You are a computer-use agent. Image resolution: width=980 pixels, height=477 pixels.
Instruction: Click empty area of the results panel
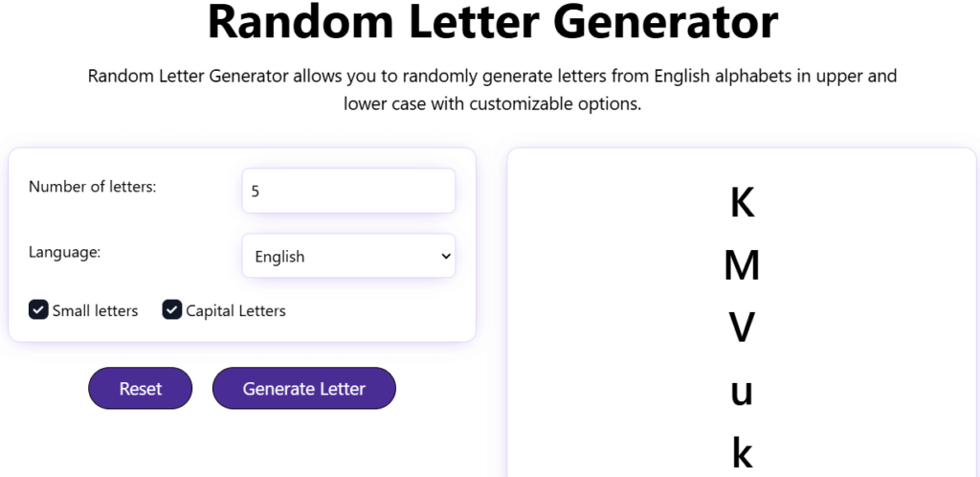click(x=880, y=316)
